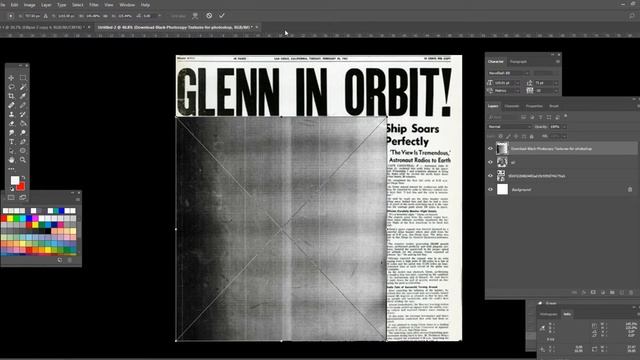Toggle lock image pixels
This screenshot has height=360, width=640.
point(508,136)
